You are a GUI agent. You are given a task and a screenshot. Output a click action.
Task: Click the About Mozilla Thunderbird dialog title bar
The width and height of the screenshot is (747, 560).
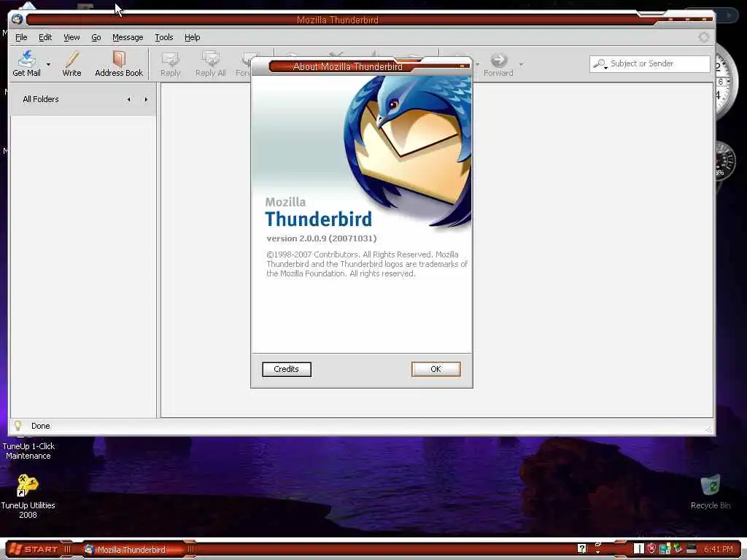pyautogui.click(x=348, y=66)
